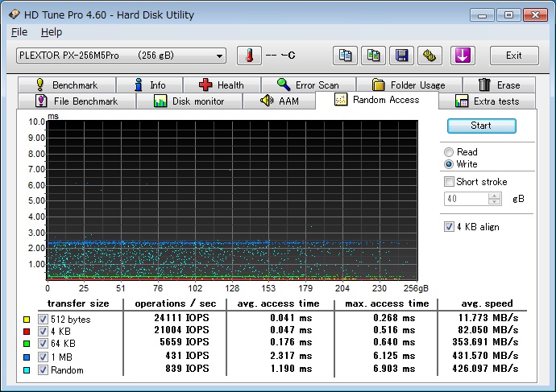Open the File menu

tap(19, 32)
